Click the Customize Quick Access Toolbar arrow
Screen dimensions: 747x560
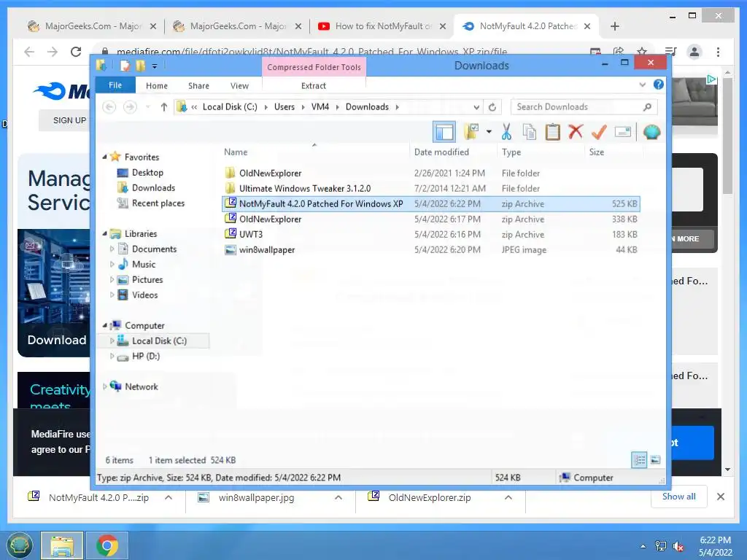click(x=155, y=66)
